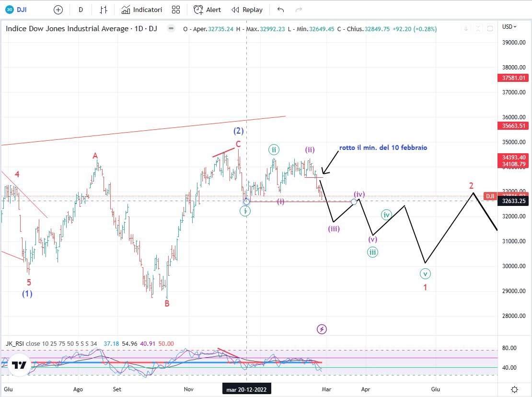Click the compare or add symbol plus icon
This screenshot has width=532, height=397.
(x=58, y=10)
